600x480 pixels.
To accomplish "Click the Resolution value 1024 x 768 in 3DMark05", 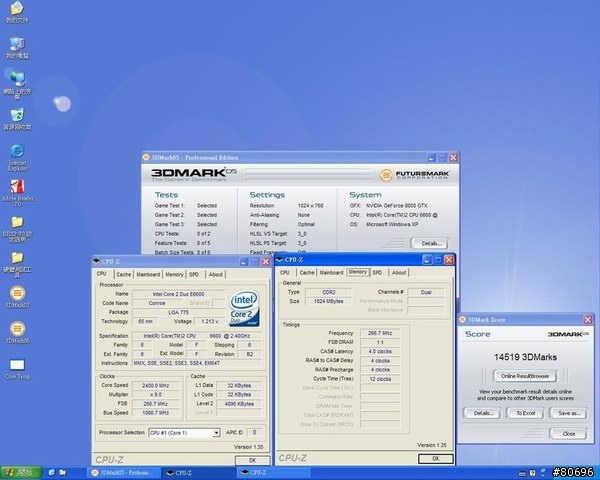I will (x=310, y=206).
